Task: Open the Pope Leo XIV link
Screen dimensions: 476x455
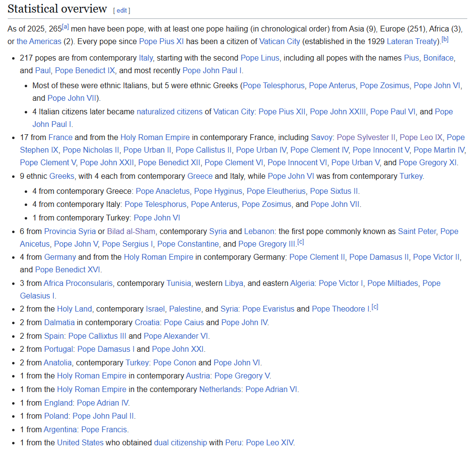Action: click(x=270, y=443)
